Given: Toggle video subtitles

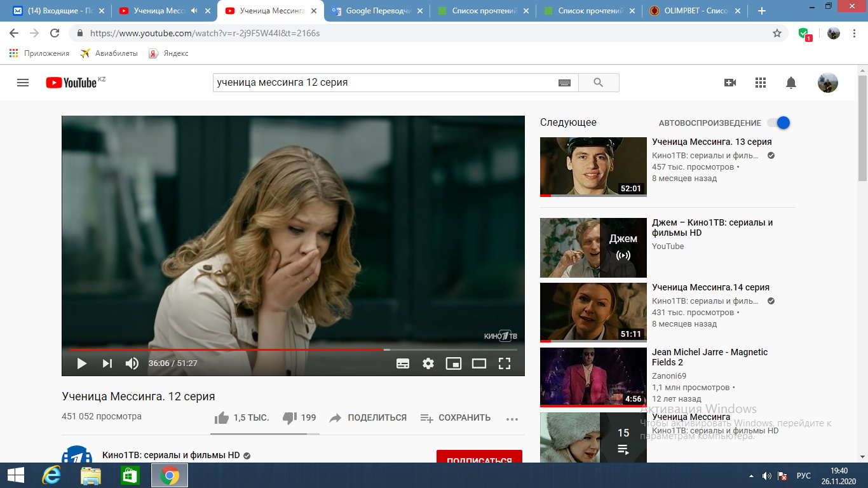Looking at the screenshot, I should [402, 363].
